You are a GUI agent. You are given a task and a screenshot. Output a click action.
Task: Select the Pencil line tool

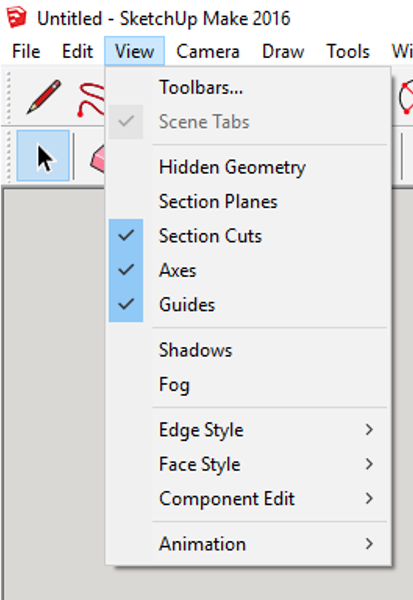tap(44, 96)
